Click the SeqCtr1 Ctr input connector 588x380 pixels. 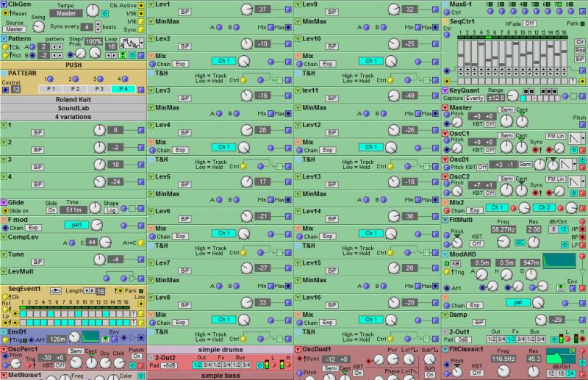pos(447,35)
